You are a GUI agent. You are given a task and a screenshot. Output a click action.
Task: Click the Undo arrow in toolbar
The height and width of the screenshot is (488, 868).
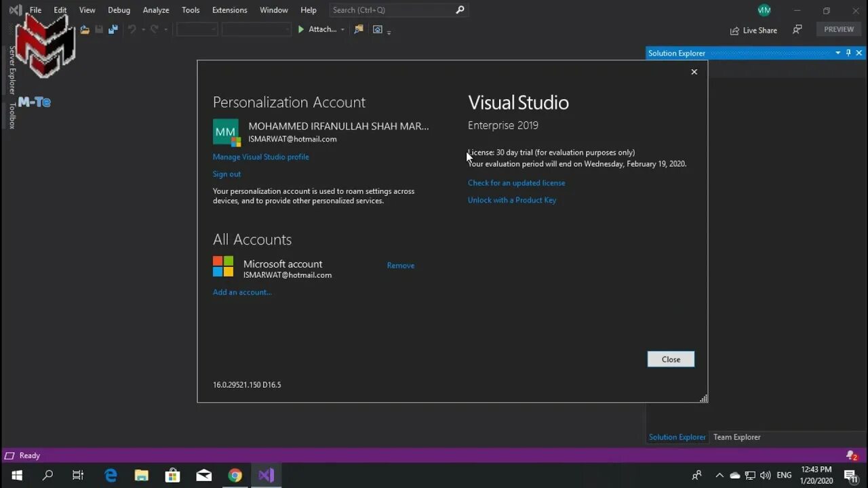(x=132, y=30)
